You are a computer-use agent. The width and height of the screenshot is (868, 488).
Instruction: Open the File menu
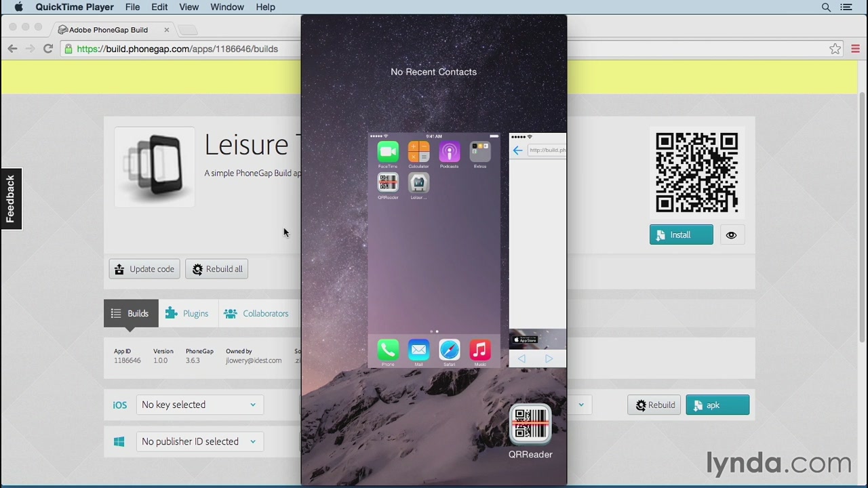pyautogui.click(x=132, y=7)
